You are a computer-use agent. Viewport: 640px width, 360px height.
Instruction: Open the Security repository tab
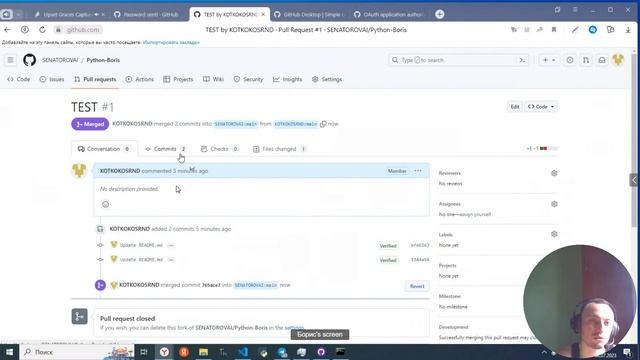(248, 79)
